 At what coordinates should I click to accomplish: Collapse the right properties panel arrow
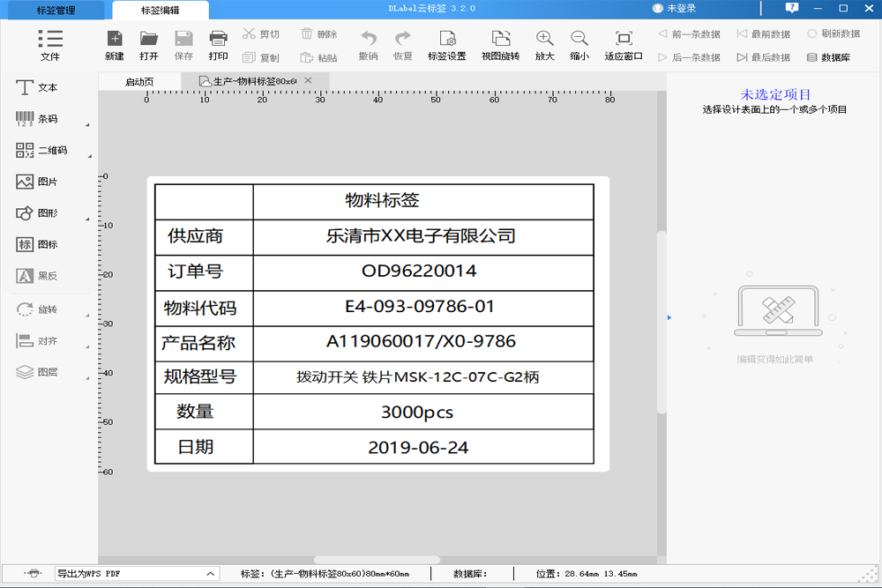click(x=669, y=317)
